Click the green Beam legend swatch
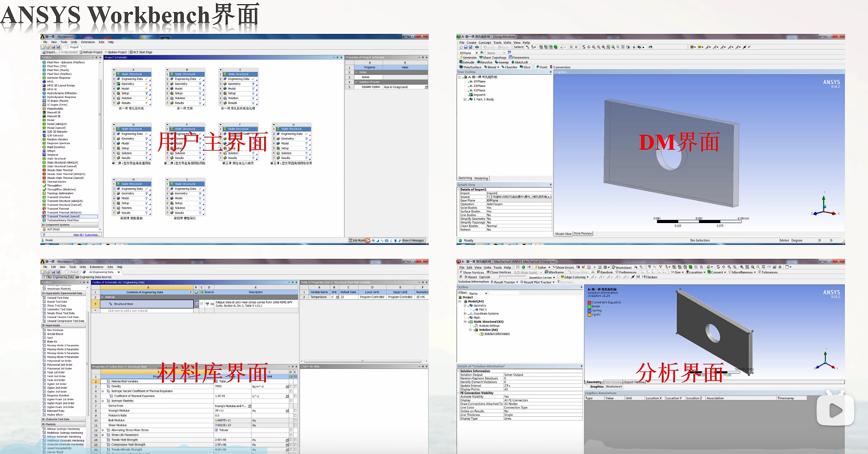The width and height of the screenshot is (868, 454). 589,307
